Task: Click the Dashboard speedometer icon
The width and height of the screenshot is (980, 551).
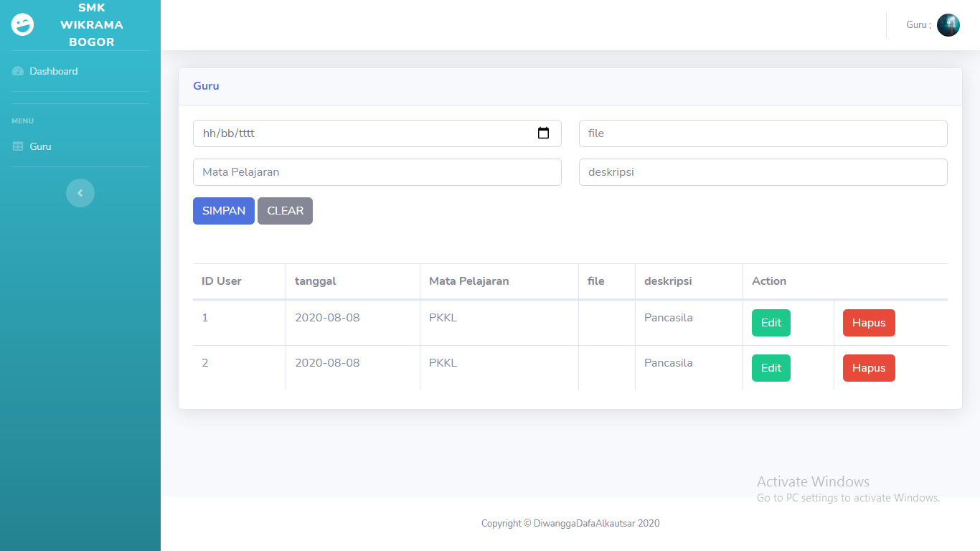Action: [18, 71]
